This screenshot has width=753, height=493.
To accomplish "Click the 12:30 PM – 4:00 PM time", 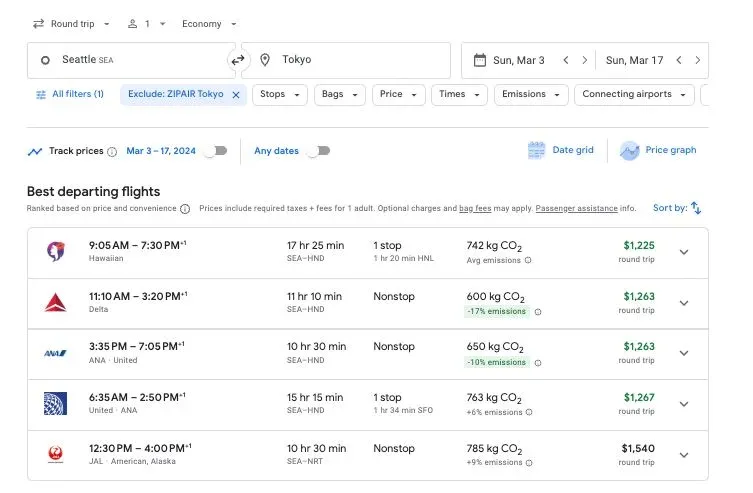I will click(140, 448).
